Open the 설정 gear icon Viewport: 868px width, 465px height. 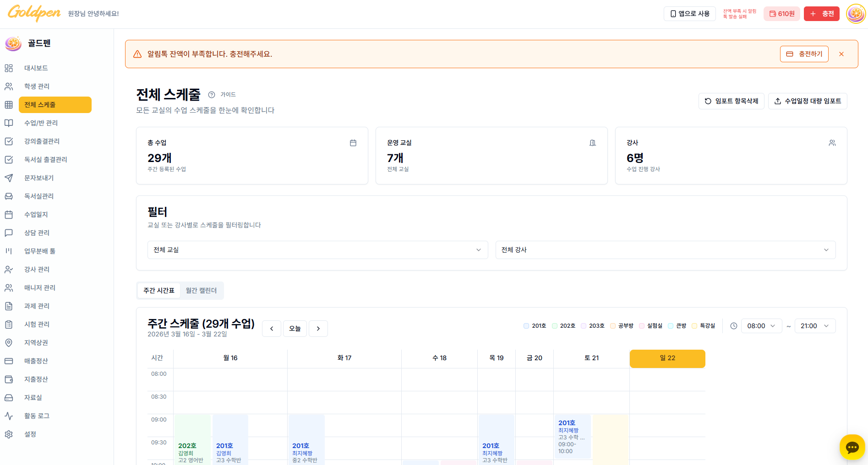tap(9, 434)
